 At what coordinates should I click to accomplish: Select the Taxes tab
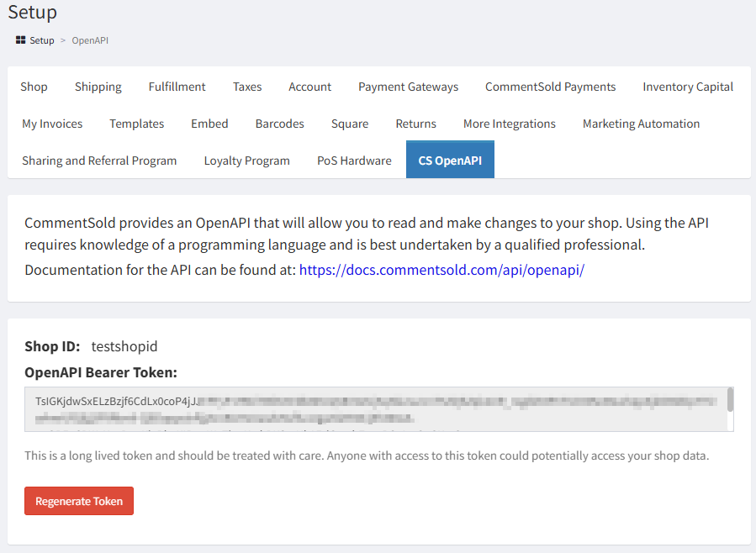pyautogui.click(x=247, y=87)
